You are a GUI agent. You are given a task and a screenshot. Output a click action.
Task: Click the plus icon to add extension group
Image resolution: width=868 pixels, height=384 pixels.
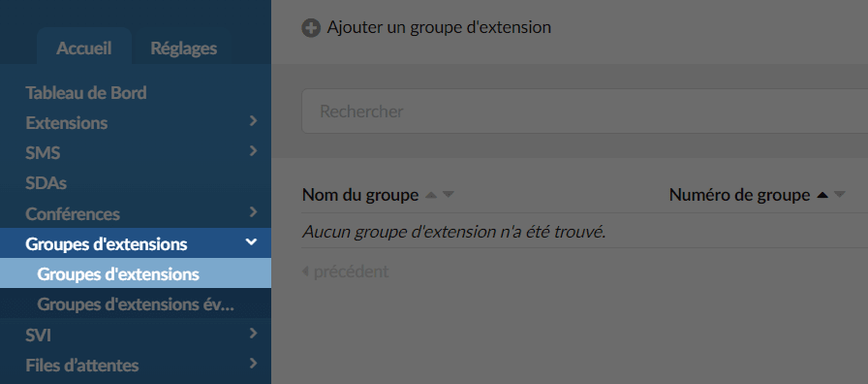pyautogui.click(x=311, y=28)
